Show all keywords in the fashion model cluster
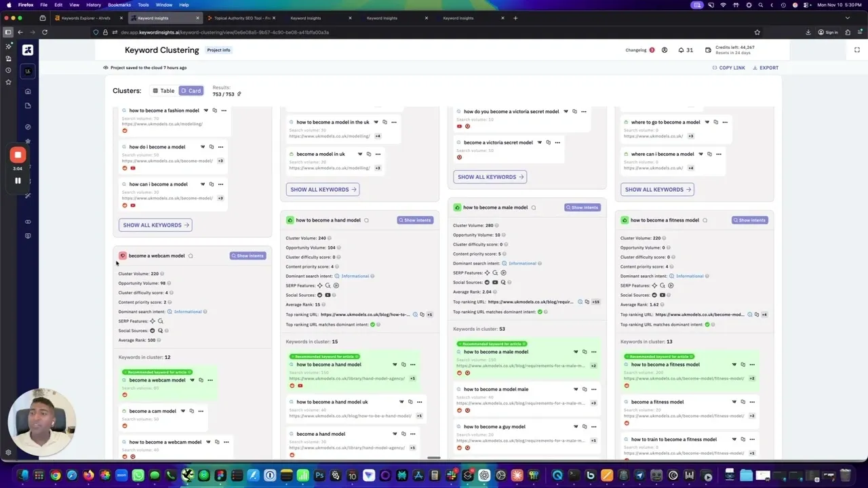Image resolution: width=868 pixels, height=488 pixels. pos(155,225)
